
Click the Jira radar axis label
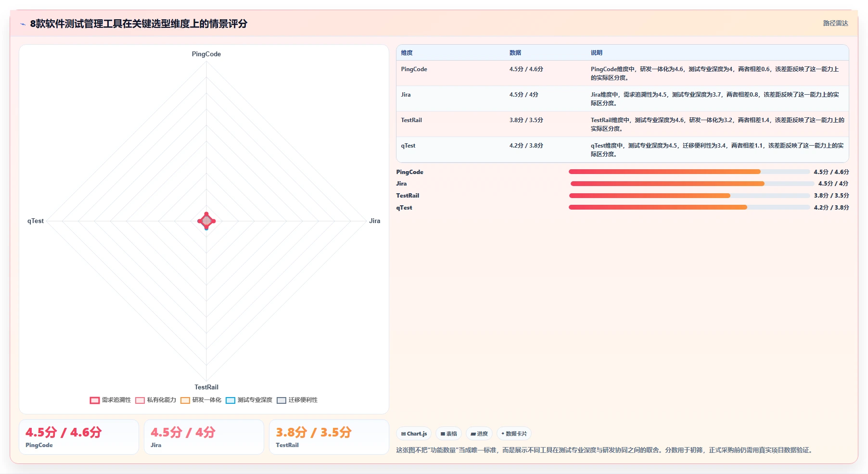[374, 221]
